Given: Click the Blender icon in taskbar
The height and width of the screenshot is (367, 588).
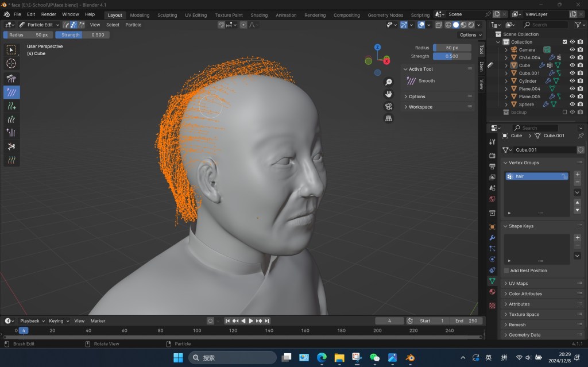Looking at the screenshot, I should (411, 357).
